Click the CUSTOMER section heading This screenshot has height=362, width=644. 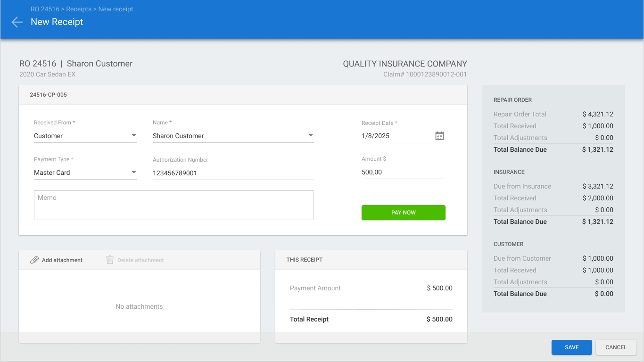pos(509,244)
